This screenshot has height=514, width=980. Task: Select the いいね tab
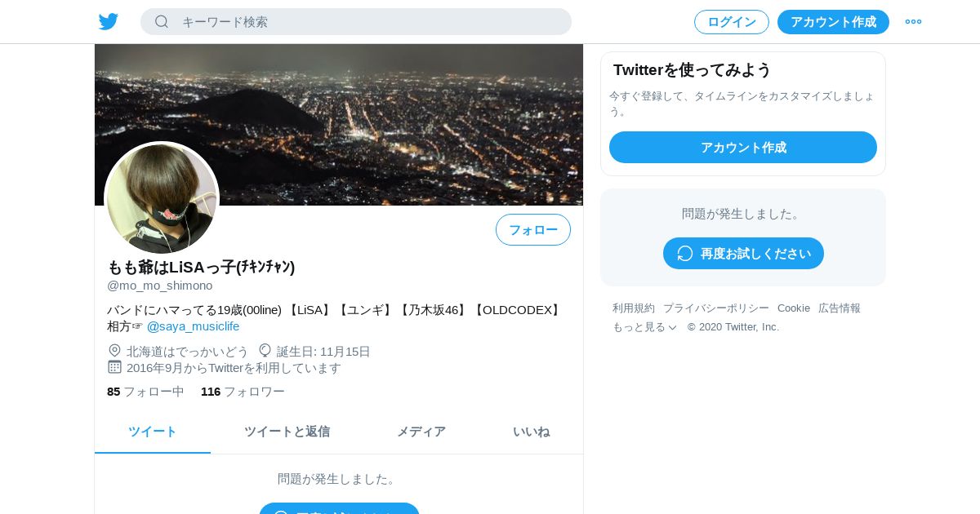(531, 432)
